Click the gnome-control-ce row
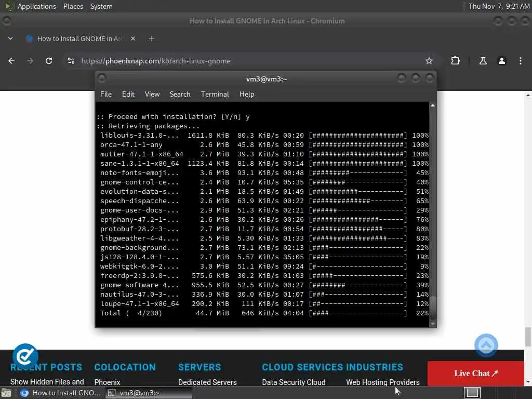The image size is (532, 399). tap(264, 182)
